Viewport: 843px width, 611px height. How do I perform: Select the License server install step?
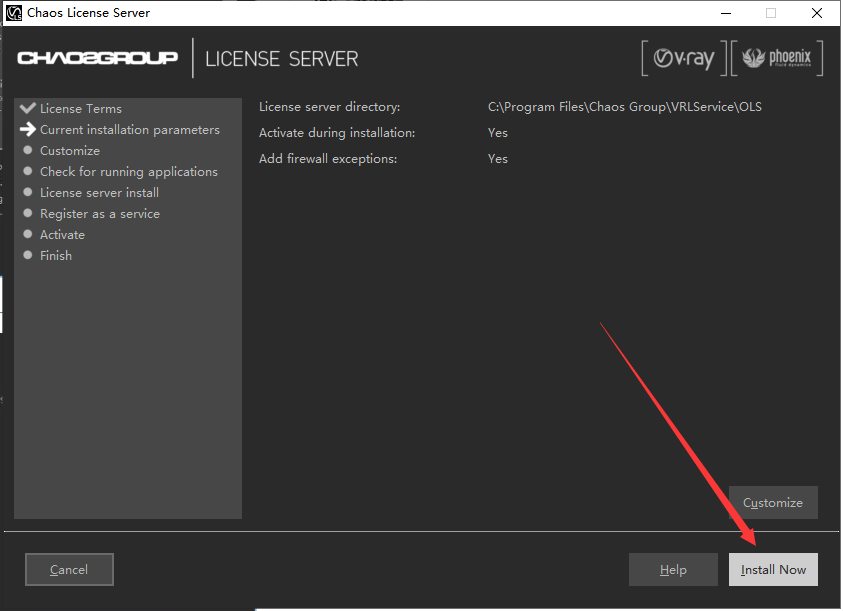(x=99, y=193)
